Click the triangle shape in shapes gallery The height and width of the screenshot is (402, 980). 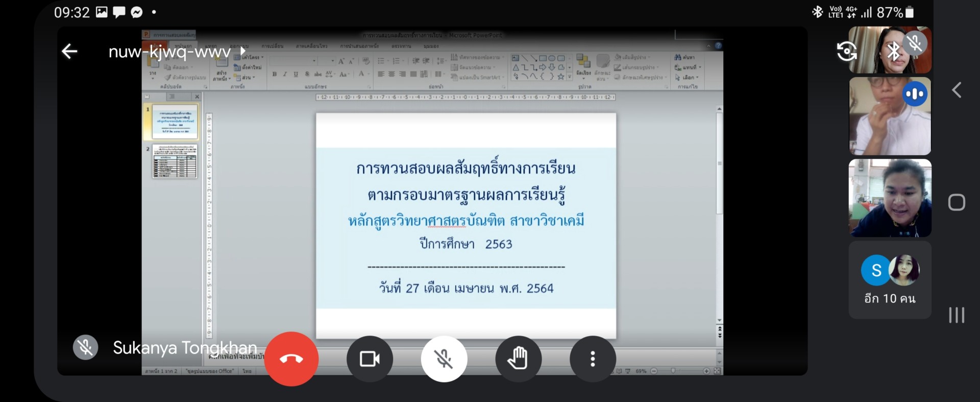point(516,67)
